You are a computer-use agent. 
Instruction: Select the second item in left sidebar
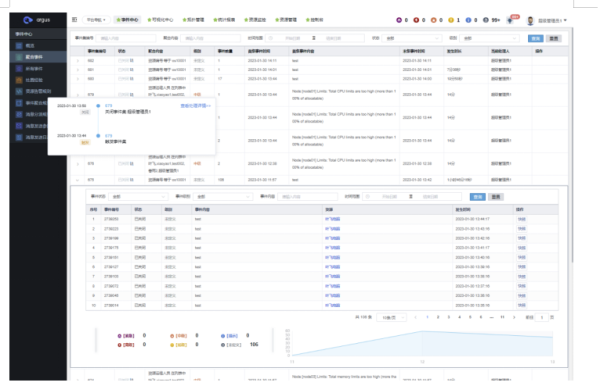(x=38, y=57)
